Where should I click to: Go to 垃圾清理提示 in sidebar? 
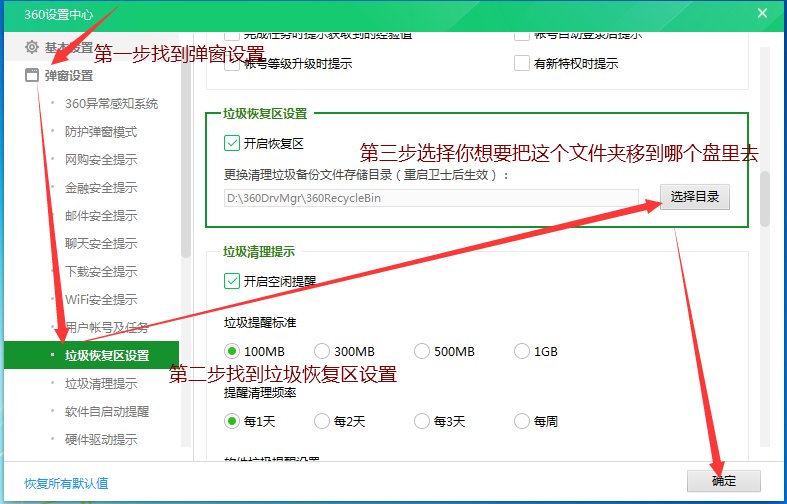101,384
